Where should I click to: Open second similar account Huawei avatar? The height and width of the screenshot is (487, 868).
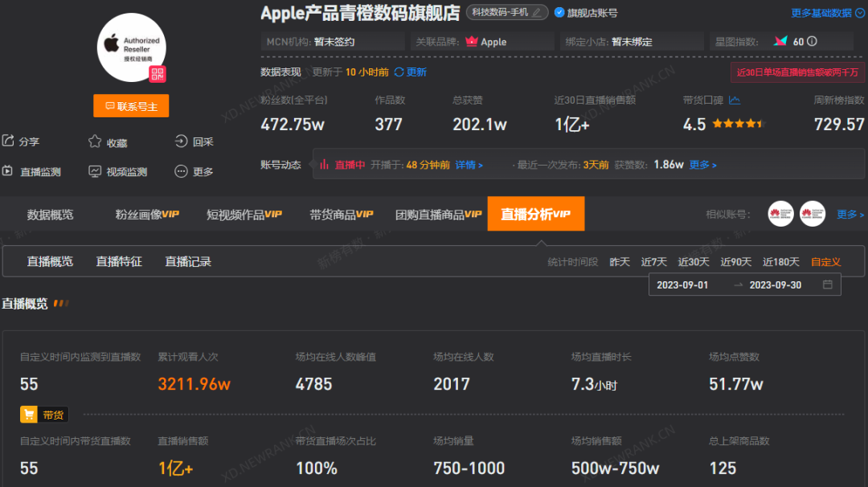point(812,214)
